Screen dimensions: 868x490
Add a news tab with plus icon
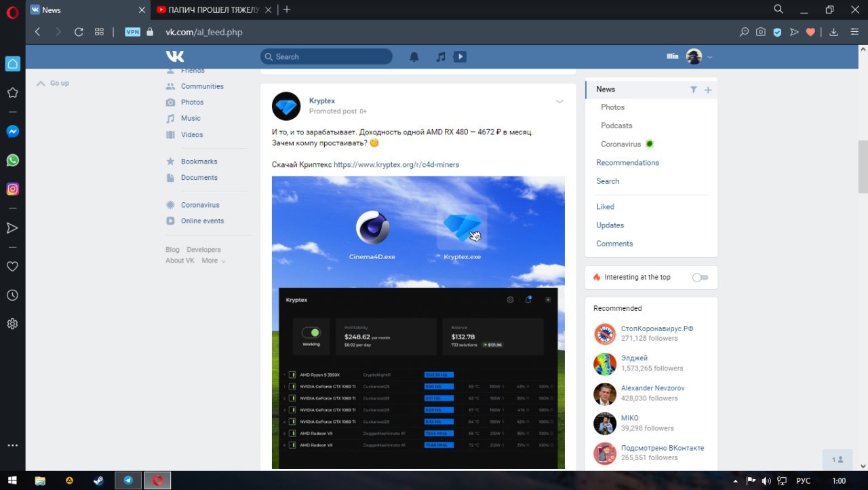coord(708,90)
